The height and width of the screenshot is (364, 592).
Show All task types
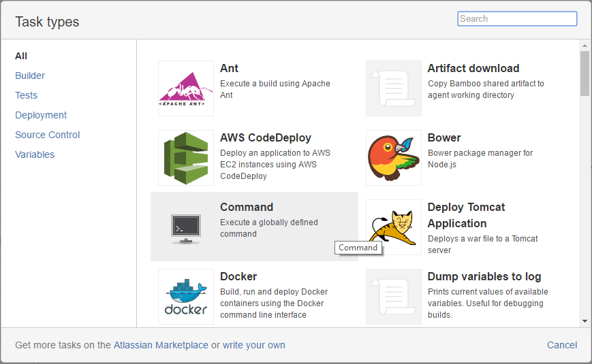pyautogui.click(x=21, y=56)
